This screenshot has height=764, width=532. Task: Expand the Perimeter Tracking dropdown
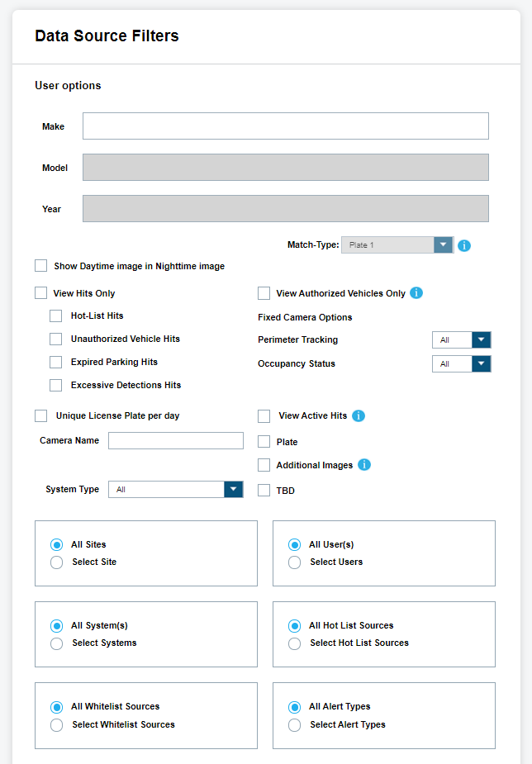coord(461,340)
